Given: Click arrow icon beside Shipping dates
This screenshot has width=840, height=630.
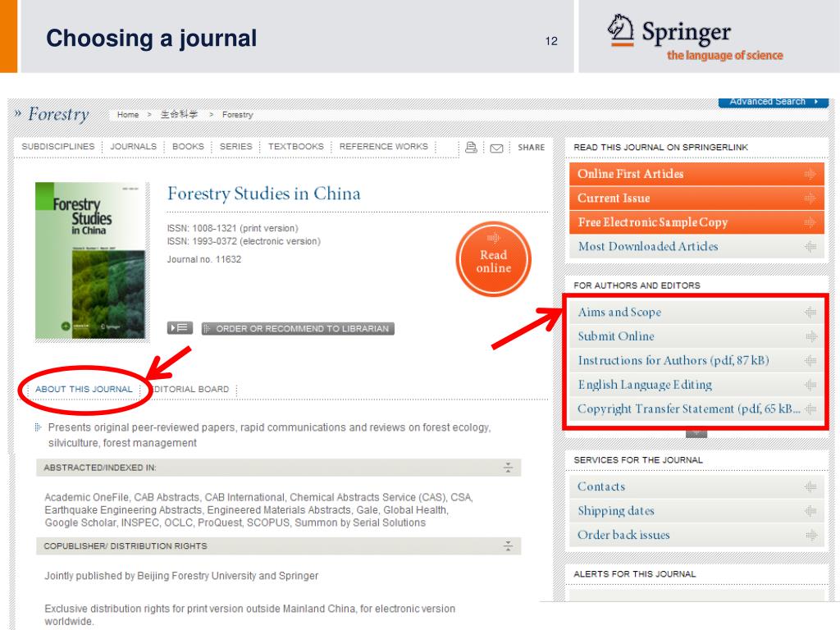Looking at the screenshot, I should coord(810,511).
